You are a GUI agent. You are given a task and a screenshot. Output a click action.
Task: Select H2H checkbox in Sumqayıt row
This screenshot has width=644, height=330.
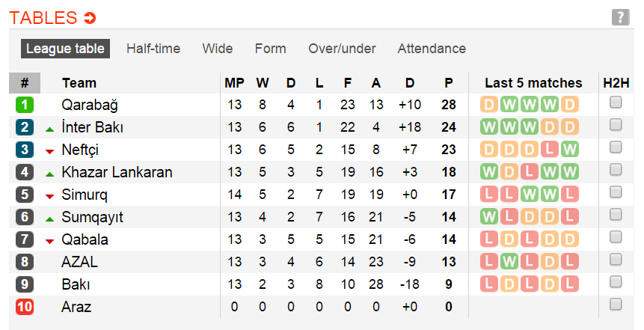[x=616, y=216]
